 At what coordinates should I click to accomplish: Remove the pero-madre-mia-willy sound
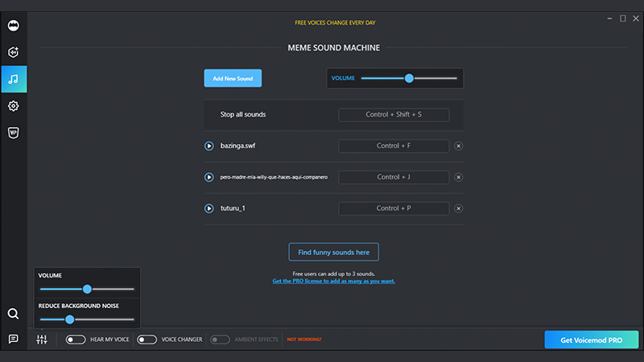pyautogui.click(x=458, y=177)
